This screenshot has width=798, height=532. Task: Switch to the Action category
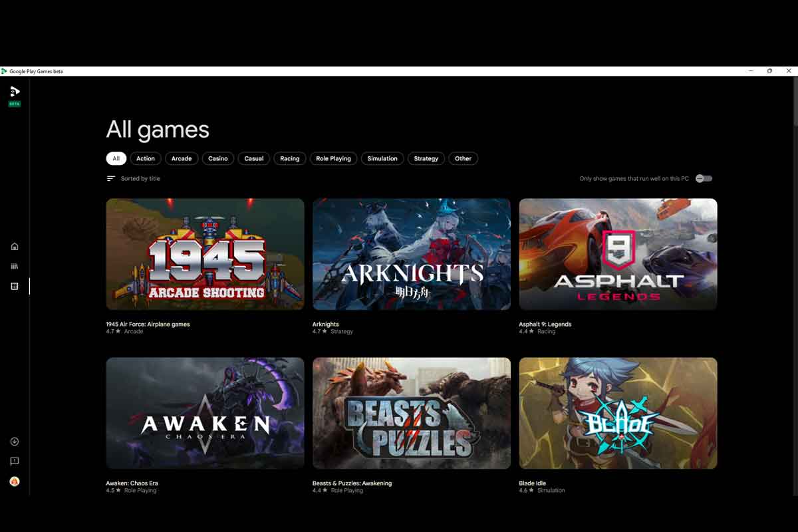point(146,158)
